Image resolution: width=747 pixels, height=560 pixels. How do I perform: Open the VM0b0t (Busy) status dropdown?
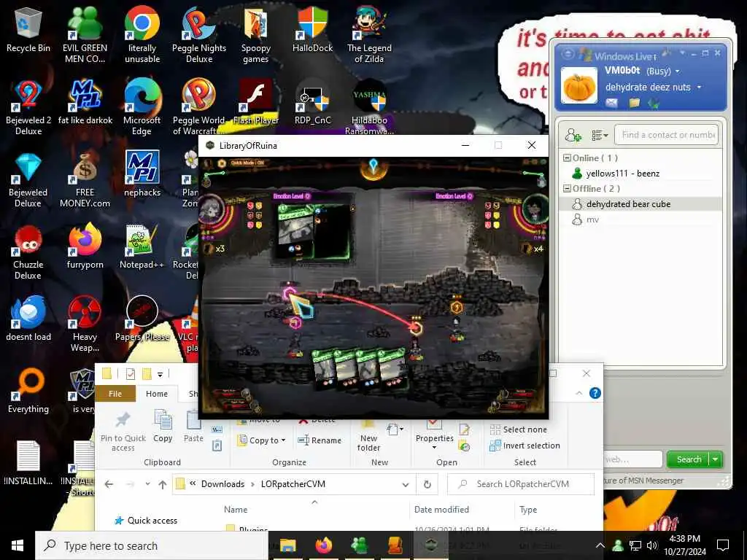tap(678, 71)
